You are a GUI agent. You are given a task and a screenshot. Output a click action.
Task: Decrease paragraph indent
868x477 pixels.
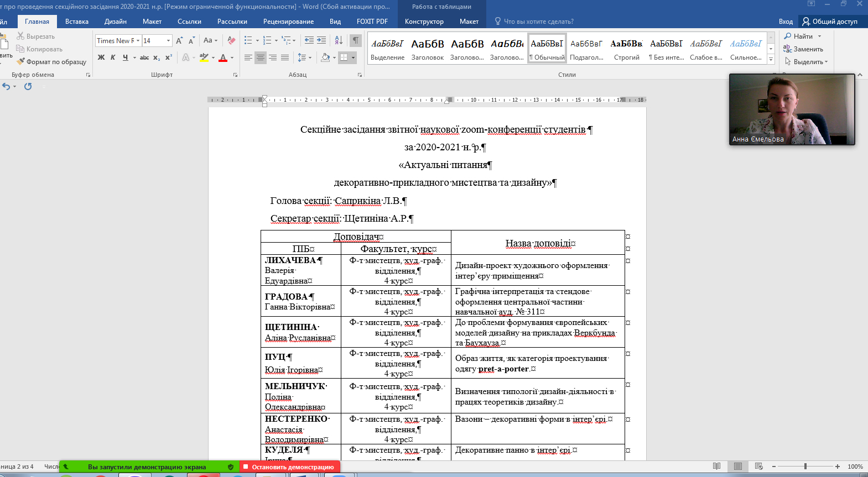(309, 40)
